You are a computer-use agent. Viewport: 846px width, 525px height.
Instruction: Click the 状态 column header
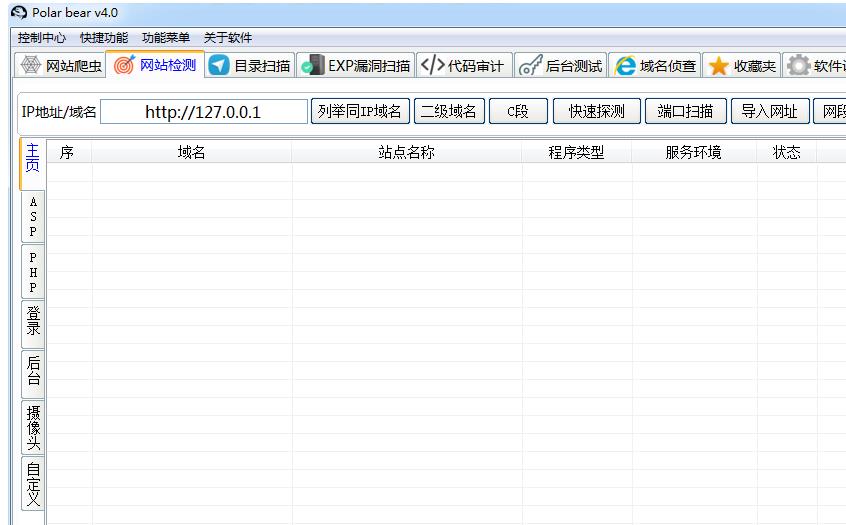pos(787,152)
